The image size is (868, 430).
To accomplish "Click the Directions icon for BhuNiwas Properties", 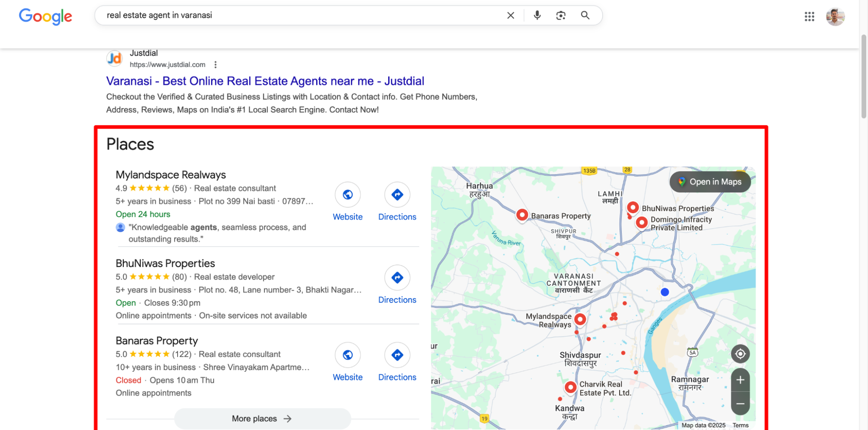I will 397,278.
